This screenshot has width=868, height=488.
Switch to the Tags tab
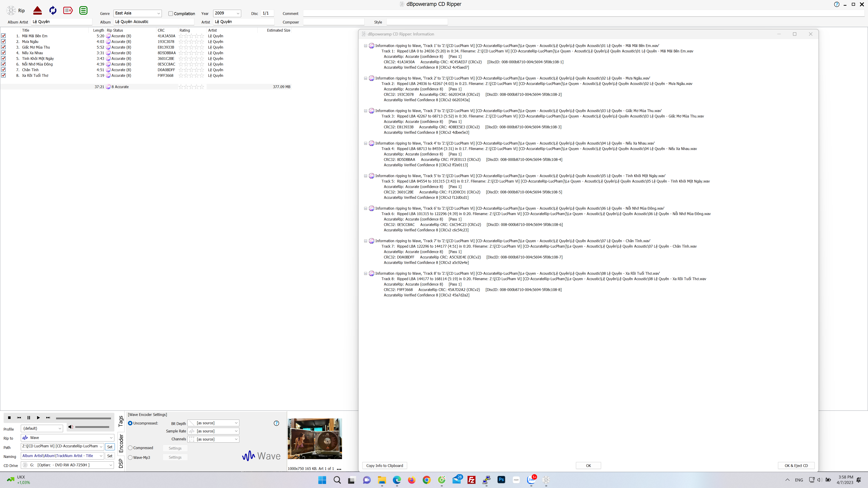(121, 421)
